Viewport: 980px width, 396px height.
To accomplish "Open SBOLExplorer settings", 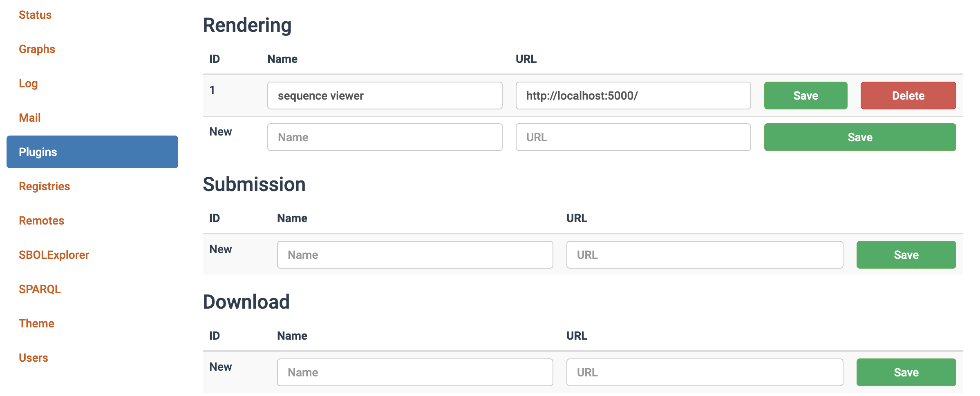I will point(54,255).
